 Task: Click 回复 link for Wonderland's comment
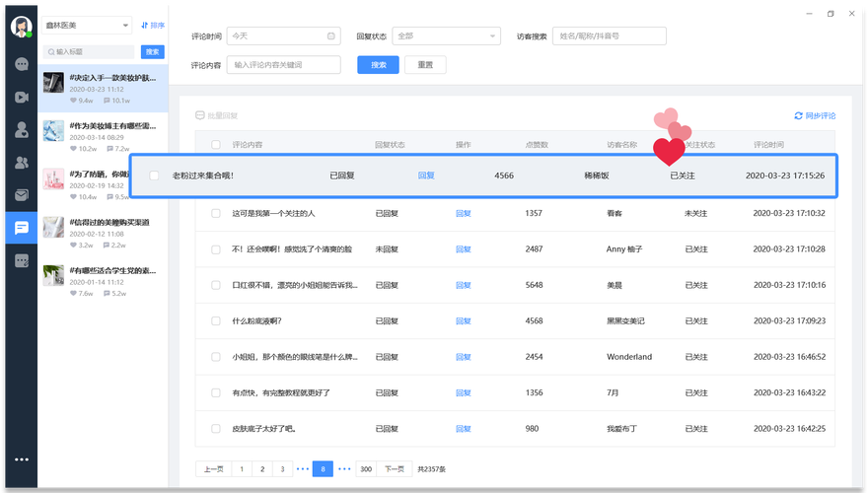coord(464,357)
